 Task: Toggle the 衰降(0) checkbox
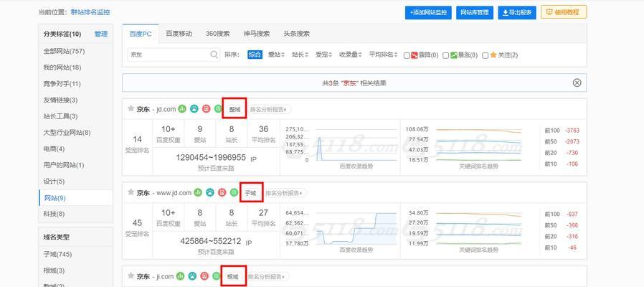(x=407, y=55)
